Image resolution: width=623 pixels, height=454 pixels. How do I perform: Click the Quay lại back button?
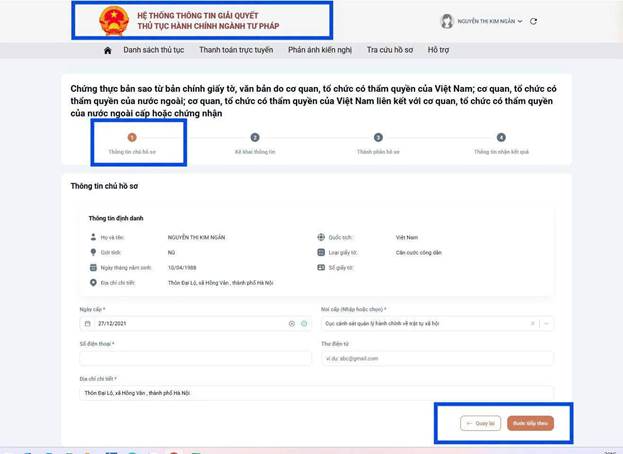pyautogui.click(x=480, y=423)
